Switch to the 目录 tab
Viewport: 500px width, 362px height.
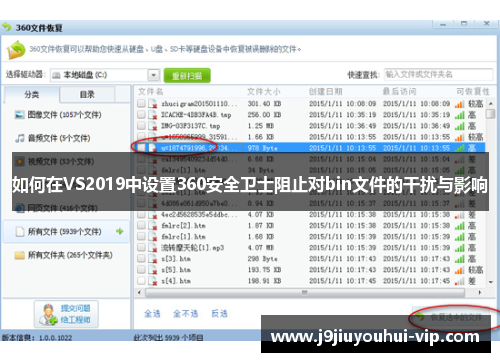pyautogui.click(x=87, y=94)
